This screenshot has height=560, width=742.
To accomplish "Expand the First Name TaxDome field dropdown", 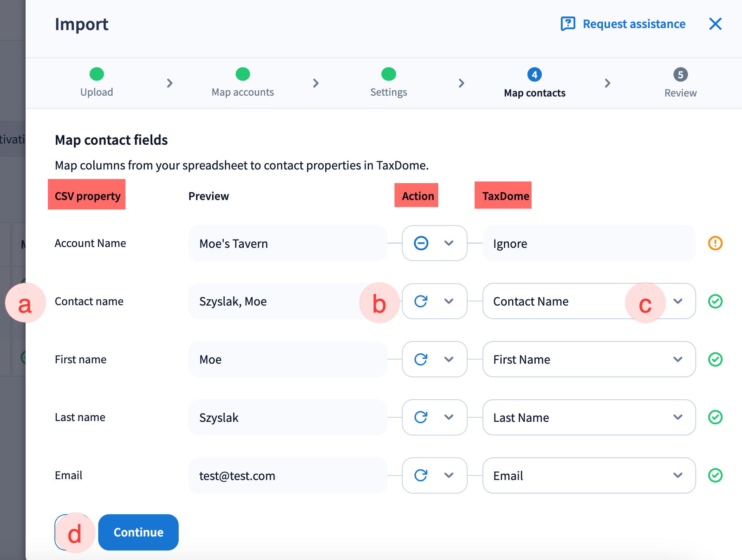I will pyautogui.click(x=678, y=360).
